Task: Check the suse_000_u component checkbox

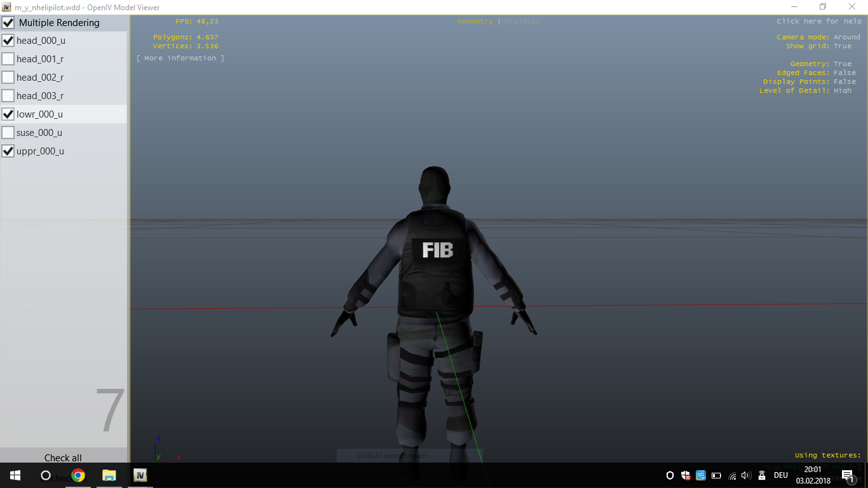Action: tap(8, 133)
